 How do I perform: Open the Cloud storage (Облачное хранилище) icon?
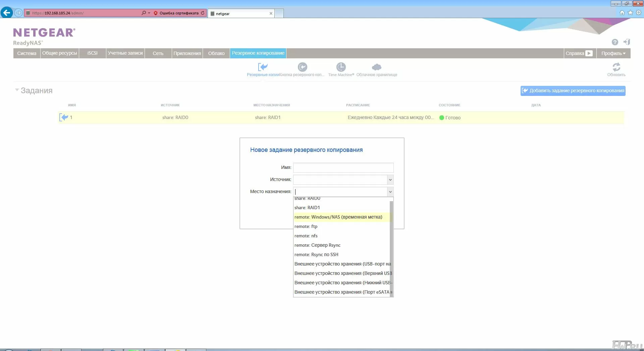pyautogui.click(x=376, y=67)
